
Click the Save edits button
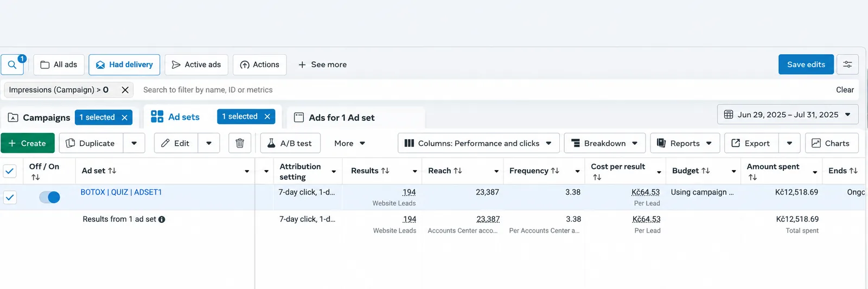806,65
